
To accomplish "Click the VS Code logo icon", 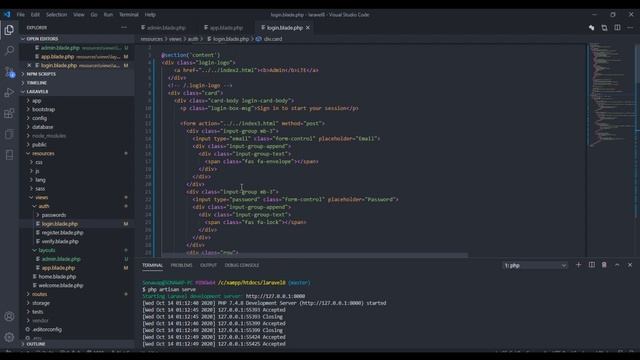I will pos(7,14).
